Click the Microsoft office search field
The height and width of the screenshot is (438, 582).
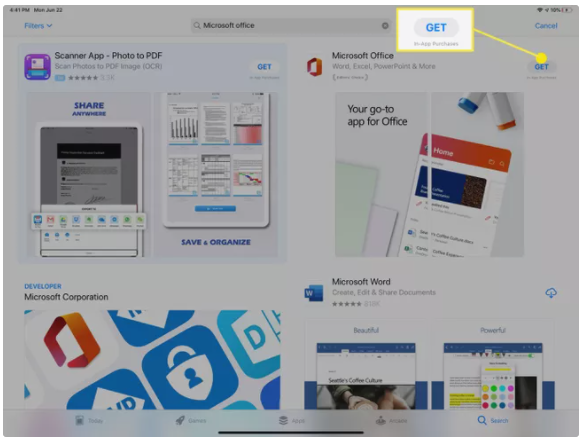coord(291,25)
